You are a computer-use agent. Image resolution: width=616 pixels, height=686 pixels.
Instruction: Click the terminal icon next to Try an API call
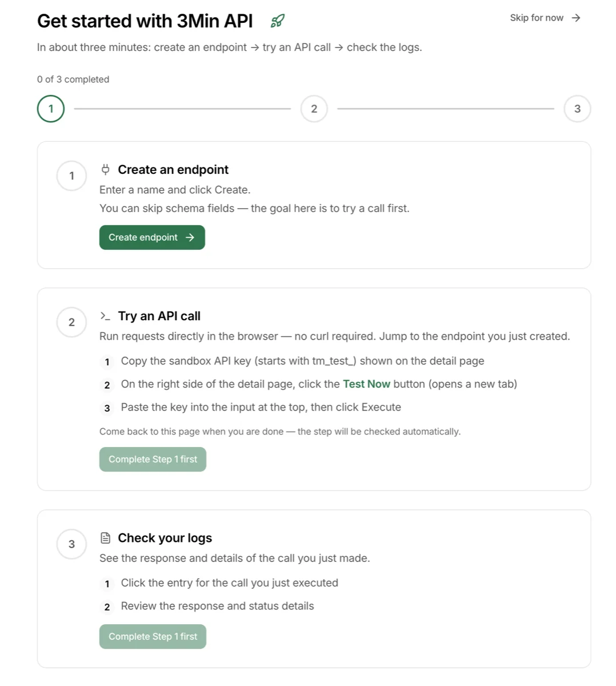click(105, 316)
